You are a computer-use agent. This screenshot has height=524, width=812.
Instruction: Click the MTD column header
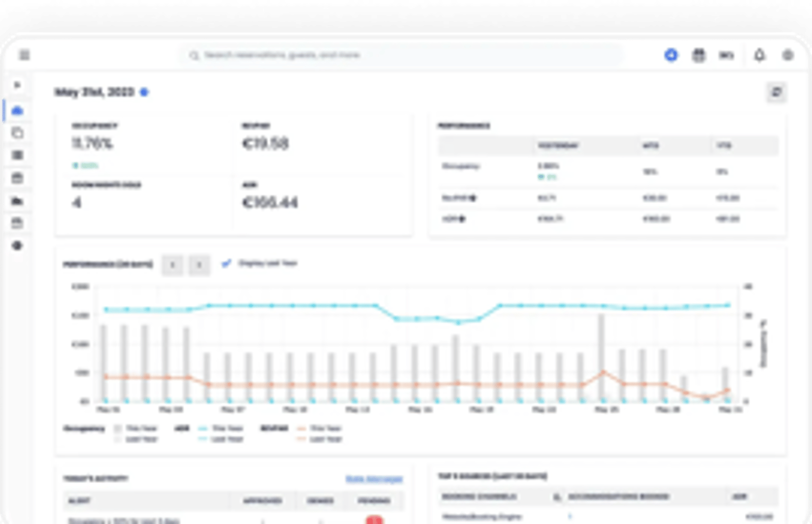(x=651, y=146)
